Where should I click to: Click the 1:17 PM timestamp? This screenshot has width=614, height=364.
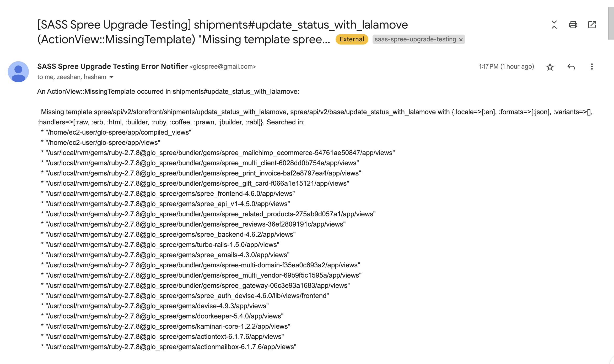pyautogui.click(x=507, y=67)
